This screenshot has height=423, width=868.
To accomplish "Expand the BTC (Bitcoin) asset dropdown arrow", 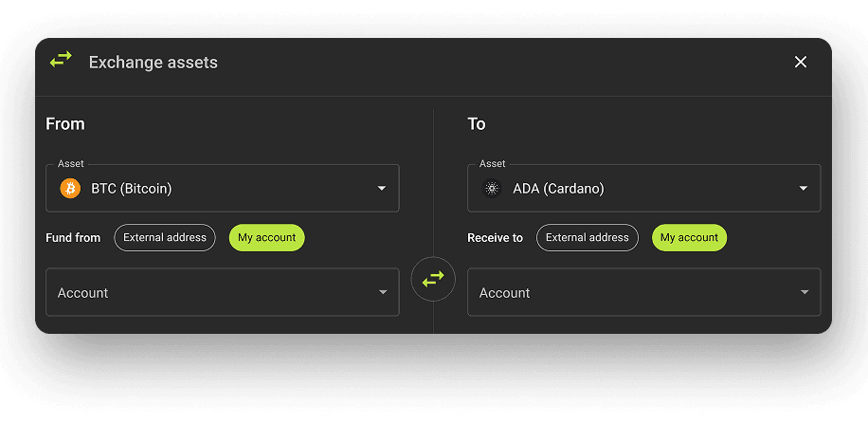I will click(x=382, y=189).
